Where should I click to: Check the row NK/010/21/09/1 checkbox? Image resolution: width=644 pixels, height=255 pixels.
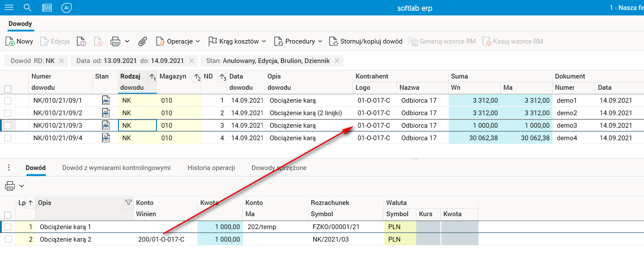[x=8, y=101]
